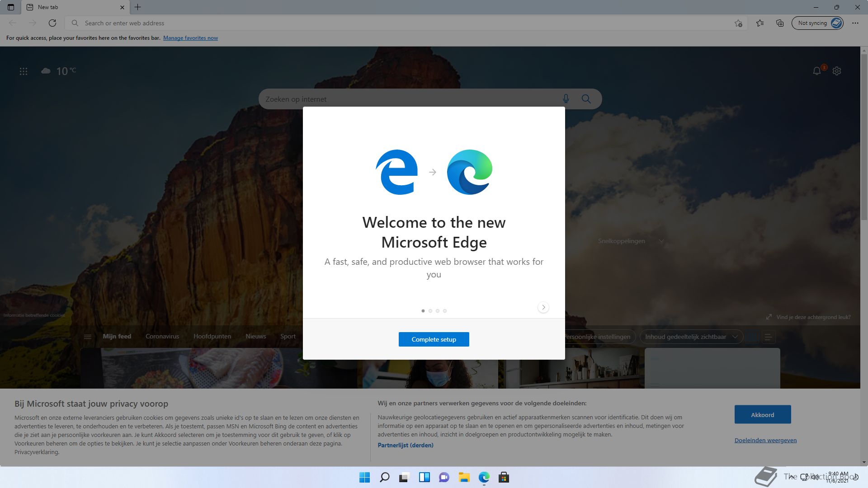Expand the Snelkoppelingen chevron

coord(661,241)
